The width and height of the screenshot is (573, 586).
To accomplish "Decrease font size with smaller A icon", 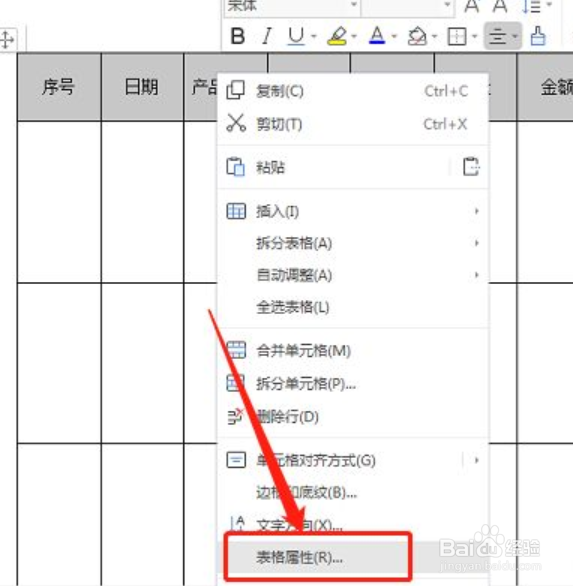I will coord(500,6).
